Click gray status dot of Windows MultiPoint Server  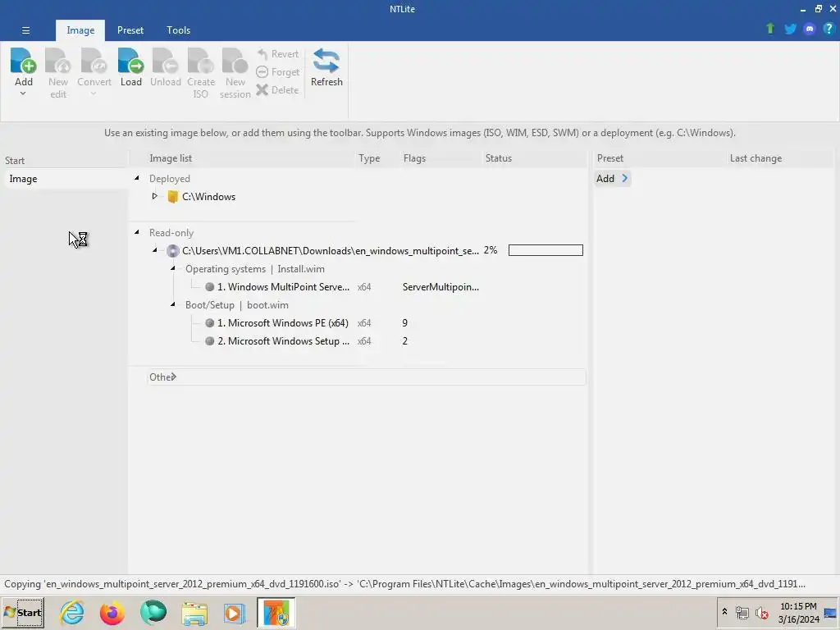pos(209,287)
